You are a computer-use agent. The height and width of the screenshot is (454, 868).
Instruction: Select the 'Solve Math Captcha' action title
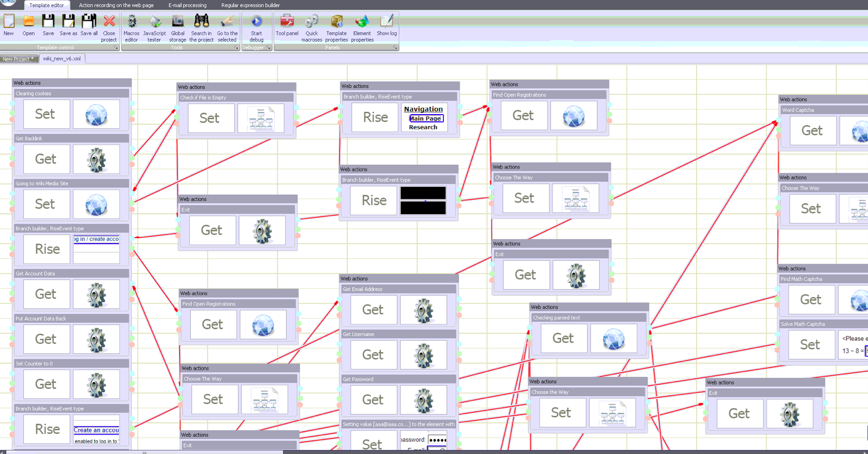click(803, 324)
